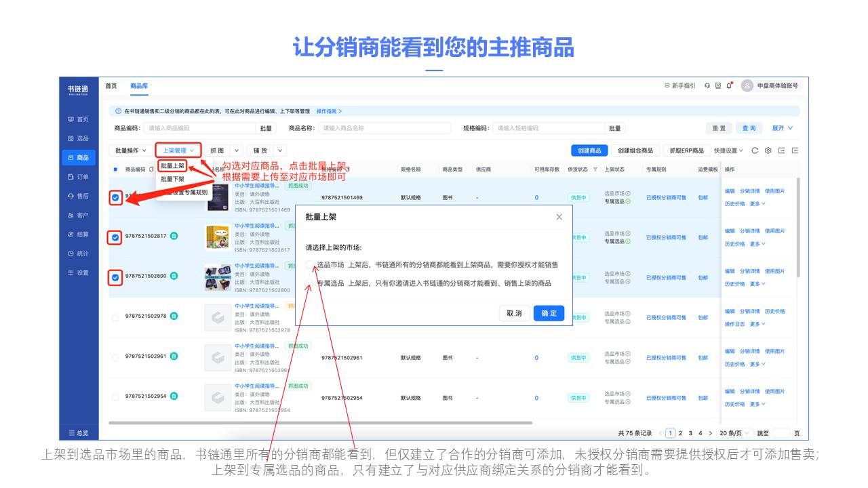Click the import icon next to the gear
The width and height of the screenshot is (868, 488).
(x=782, y=150)
